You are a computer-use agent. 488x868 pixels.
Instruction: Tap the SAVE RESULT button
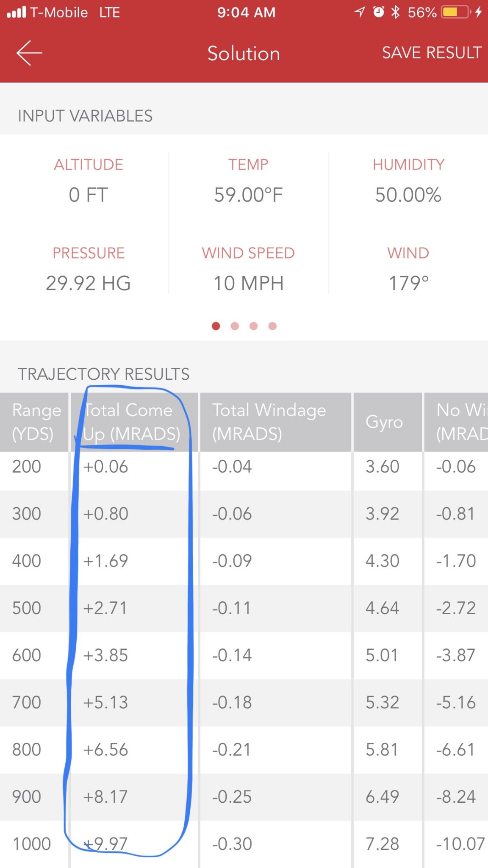tap(431, 53)
